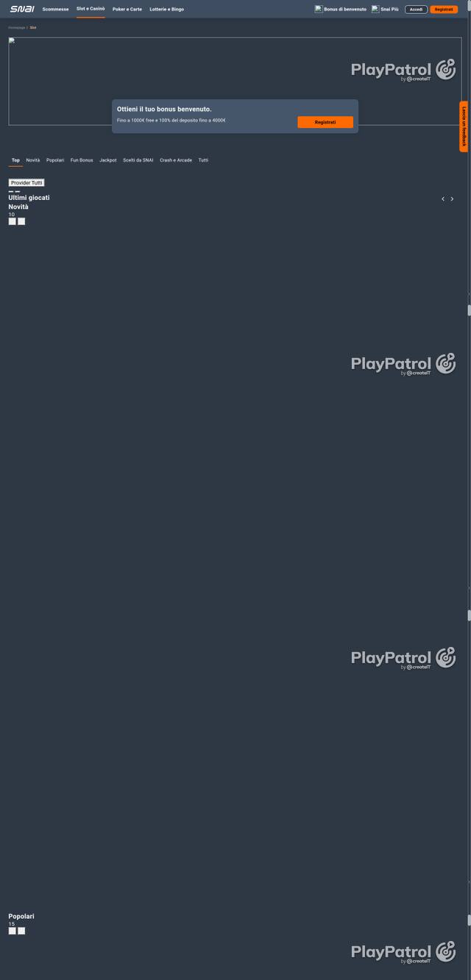
Task: Open Lotterie e Bingo menu
Action: tap(167, 9)
